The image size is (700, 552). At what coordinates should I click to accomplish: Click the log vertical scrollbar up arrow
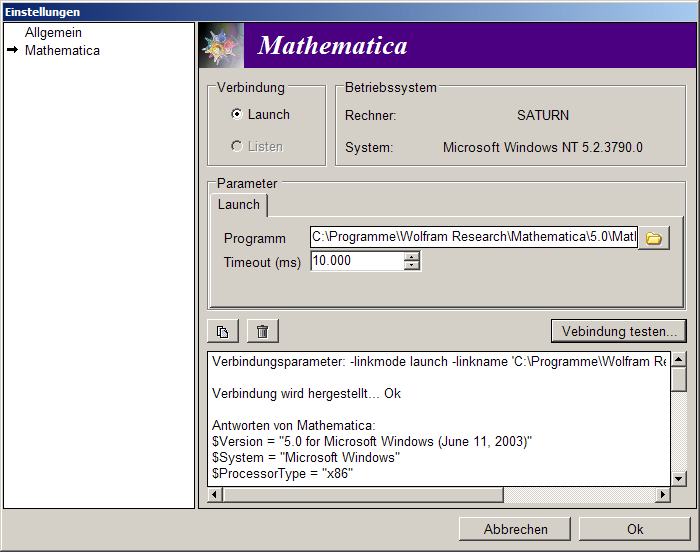[x=679, y=359]
